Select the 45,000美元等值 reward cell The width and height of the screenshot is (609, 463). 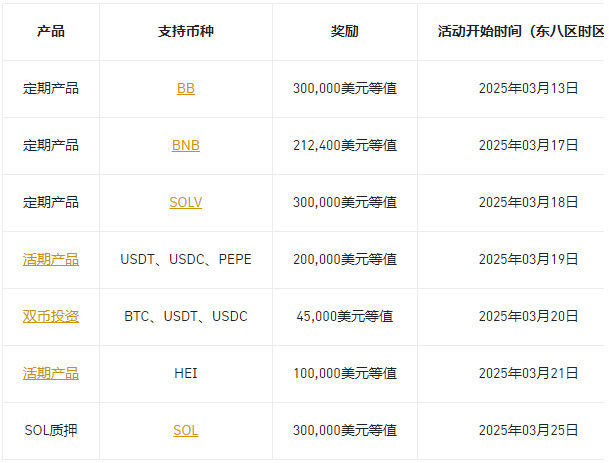(x=345, y=316)
